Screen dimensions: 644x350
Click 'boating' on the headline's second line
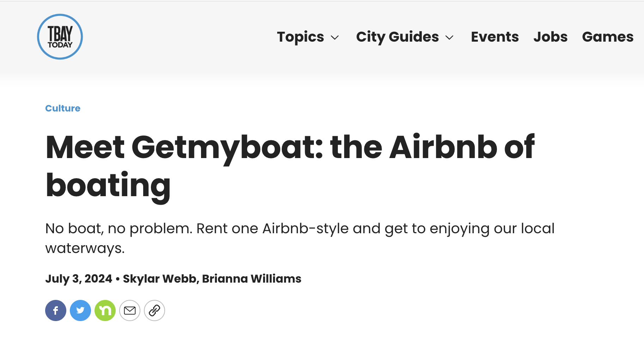108,186
